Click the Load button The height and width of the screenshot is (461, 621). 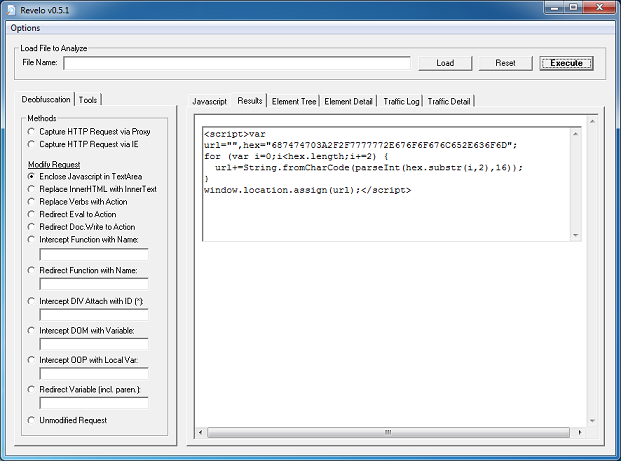pos(445,63)
